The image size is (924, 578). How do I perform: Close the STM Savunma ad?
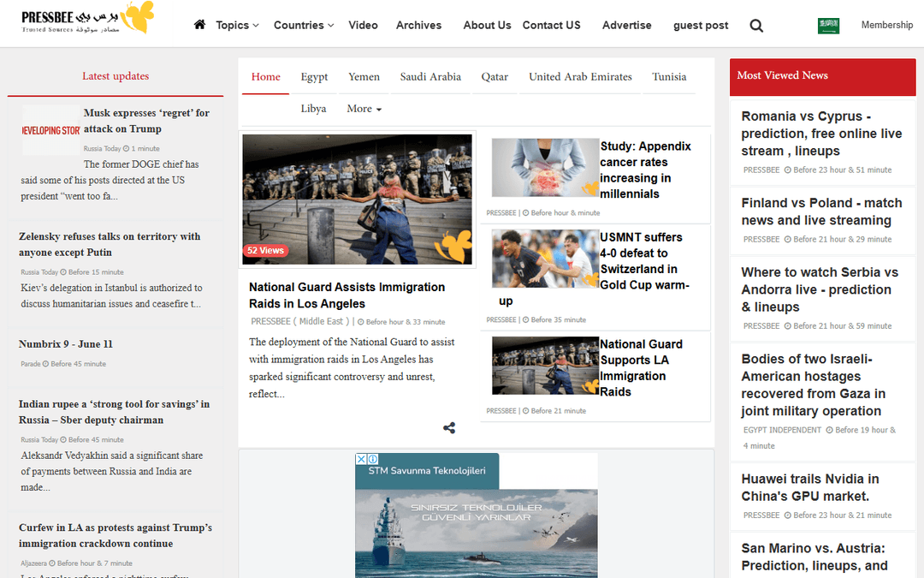pyautogui.click(x=361, y=459)
